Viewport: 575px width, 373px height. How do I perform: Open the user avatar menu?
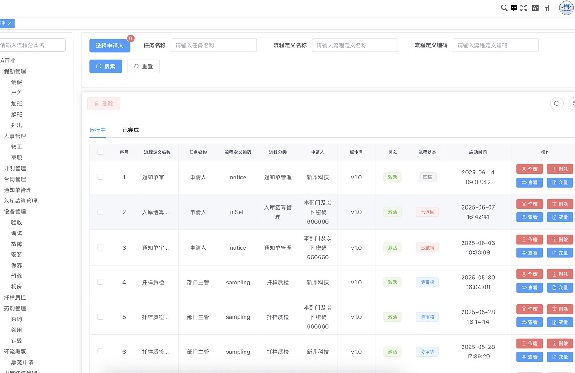click(x=566, y=8)
